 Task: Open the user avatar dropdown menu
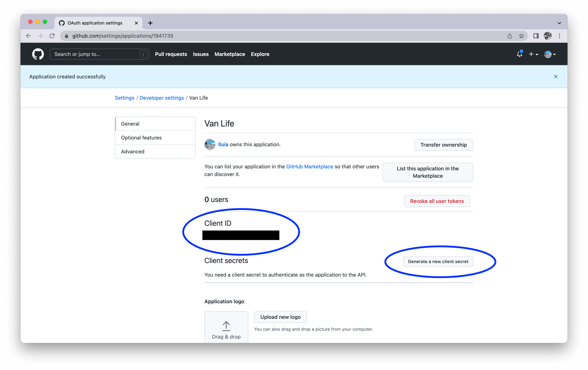coord(550,54)
